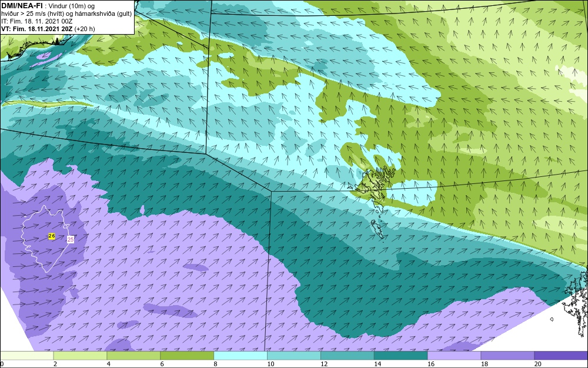The height and width of the screenshot is (368, 588).
Task: Click the legend value 20
Action: coord(538,364)
